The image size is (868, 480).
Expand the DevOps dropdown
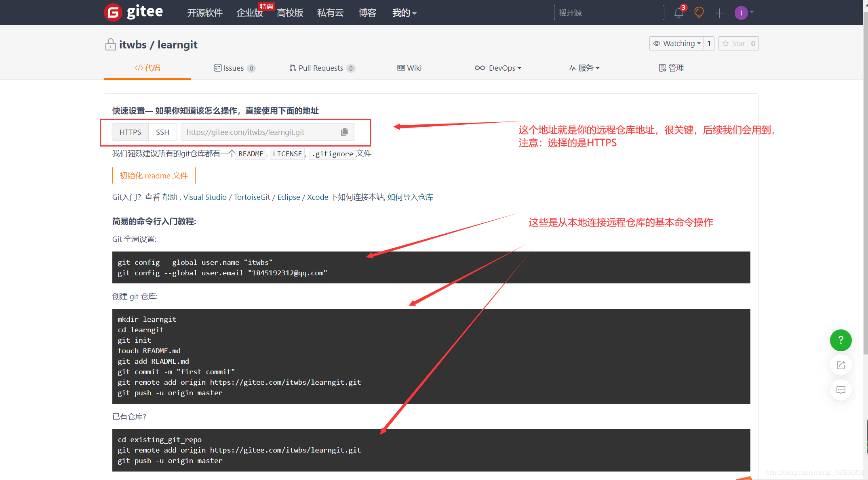tap(498, 68)
